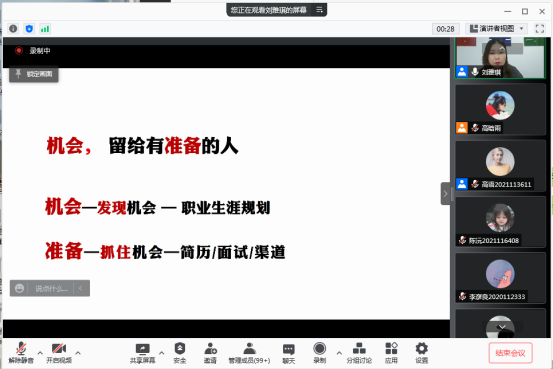The height and width of the screenshot is (369, 553).
Task: Click the red End Meeting button
Action: (x=510, y=353)
